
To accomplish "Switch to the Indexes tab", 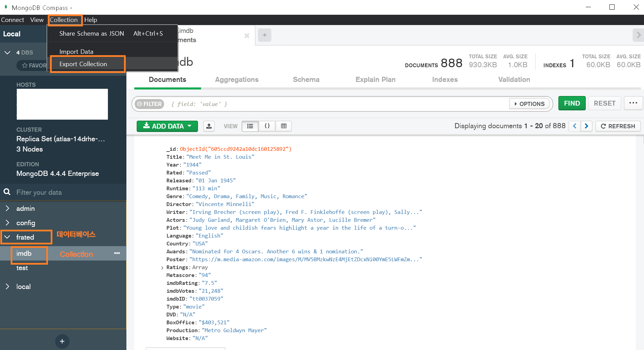I will click(445, 80).
